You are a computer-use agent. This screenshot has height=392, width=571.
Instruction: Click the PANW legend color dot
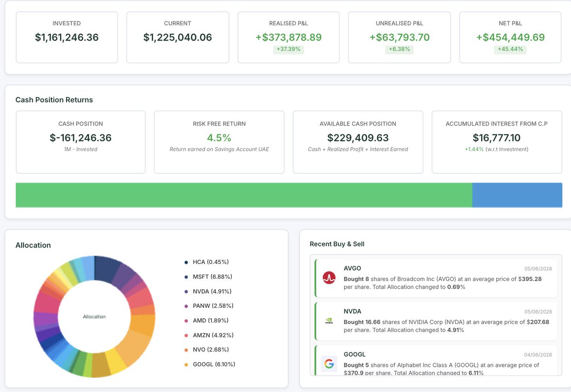click(x=186, y=306)
